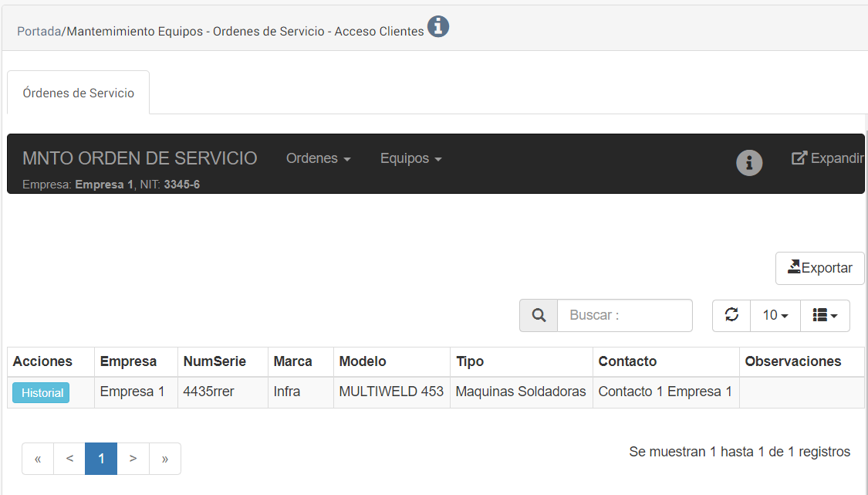The width and height of the screenshot is (868, 495).
Task: Click inside the Buscar search field
Action: click(624, 316)
